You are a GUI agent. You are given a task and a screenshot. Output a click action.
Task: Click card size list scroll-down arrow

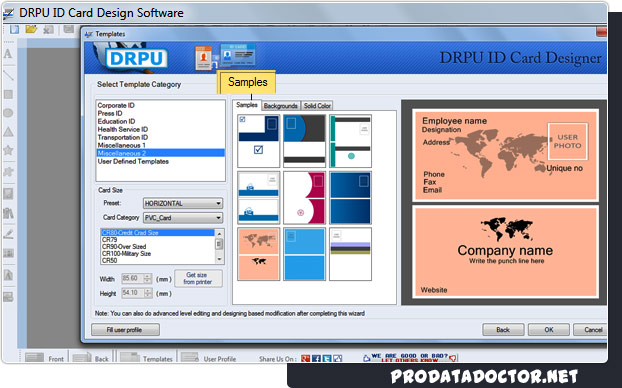point(219,259)
